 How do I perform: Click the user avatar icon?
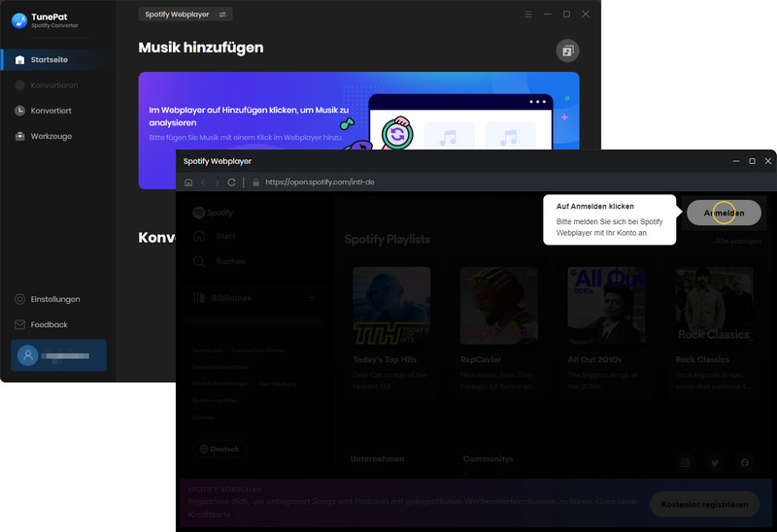point(28,355)
